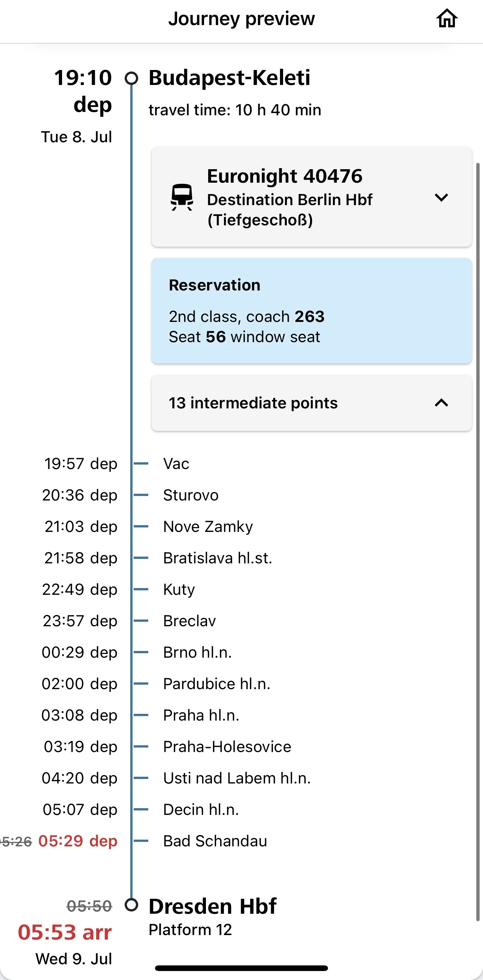Select the Budapest-Keleti departure station
The image size is (483, 980).
click(229, 78)
